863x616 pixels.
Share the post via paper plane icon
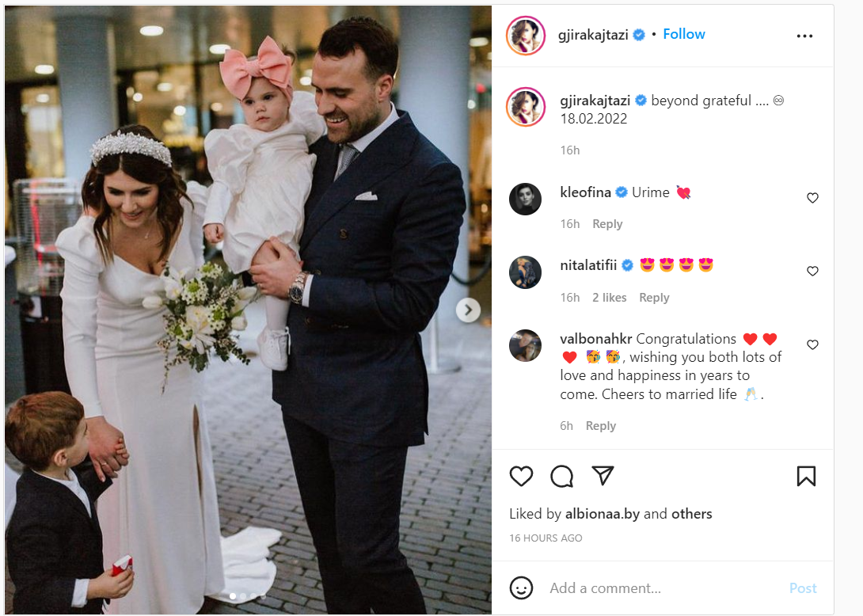tap(602, 476)
